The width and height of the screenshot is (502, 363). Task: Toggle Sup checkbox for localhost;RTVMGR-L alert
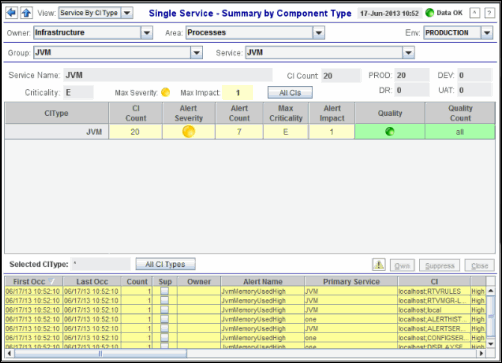[x=164, y=300]
